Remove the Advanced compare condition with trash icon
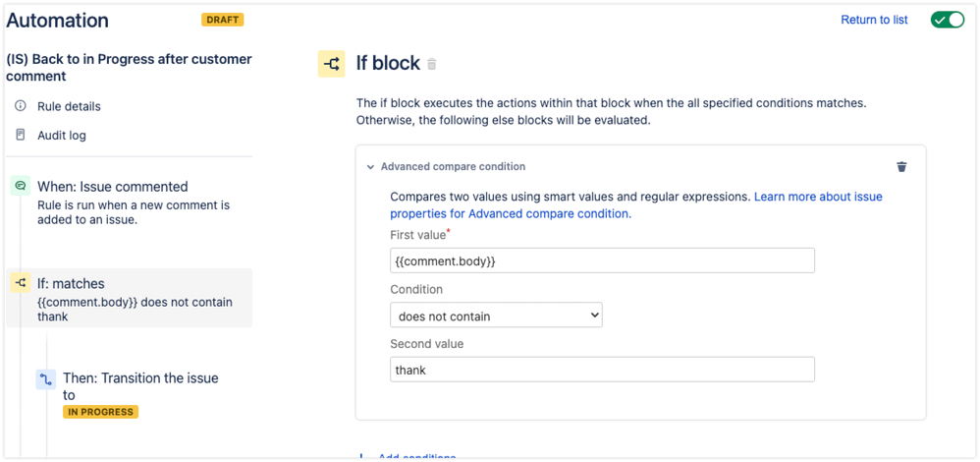This screenshot has height=462, width=980. (x=901, y=166)
